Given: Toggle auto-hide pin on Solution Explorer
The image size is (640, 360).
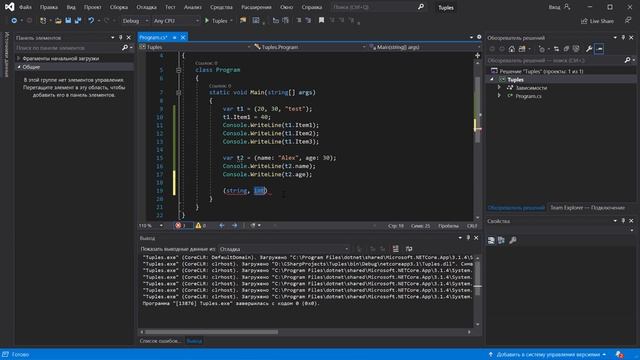Looking at the screenshot, I should [x=623, y=38].
